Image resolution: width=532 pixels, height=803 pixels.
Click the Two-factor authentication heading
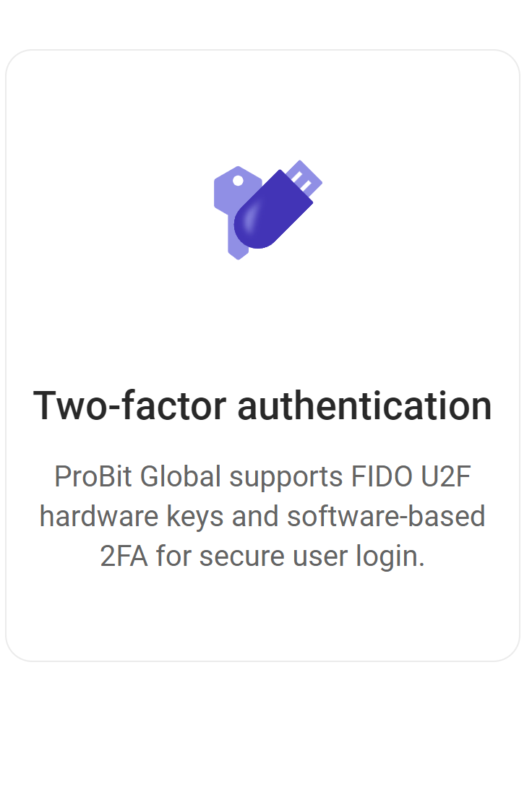tap(262, 405)
